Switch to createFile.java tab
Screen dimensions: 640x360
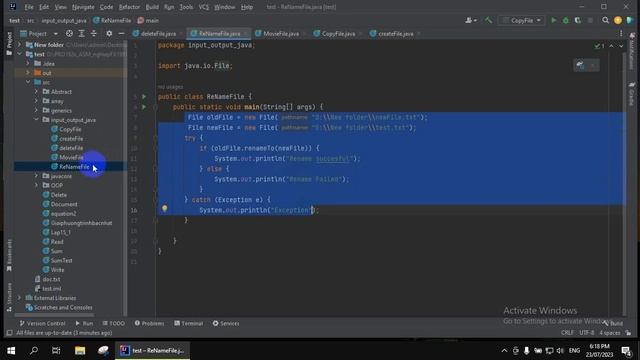tap(395, 33)
